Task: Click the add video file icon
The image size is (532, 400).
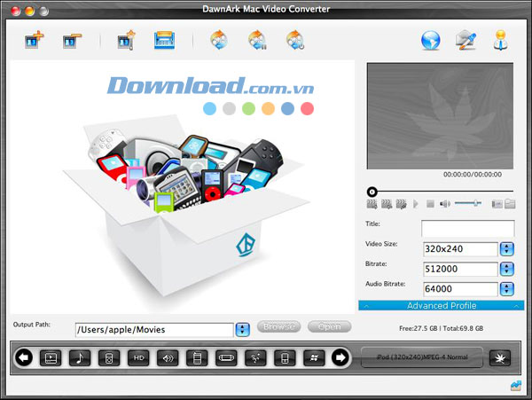Action: tap(33, 40)
